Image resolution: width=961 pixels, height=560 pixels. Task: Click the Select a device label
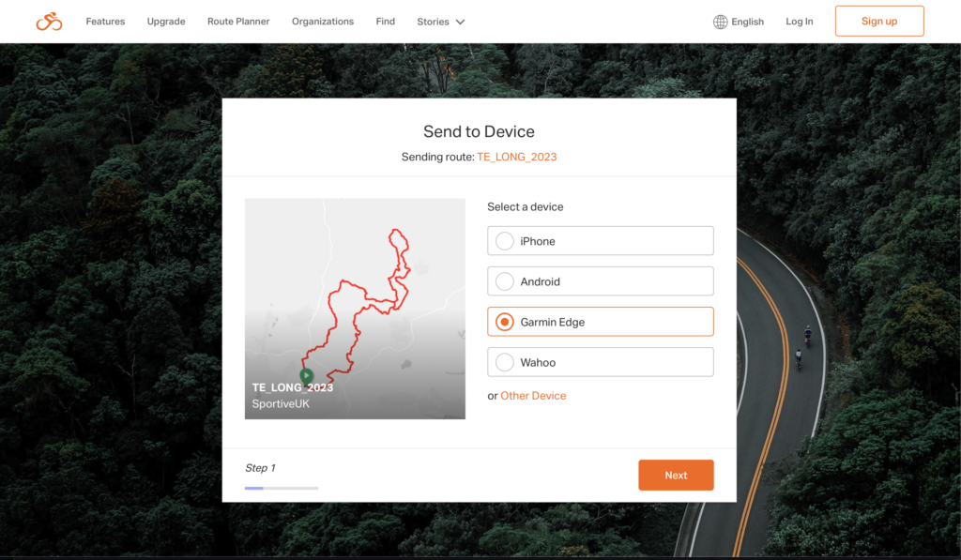pyautogui.click(x=526, y=207)
